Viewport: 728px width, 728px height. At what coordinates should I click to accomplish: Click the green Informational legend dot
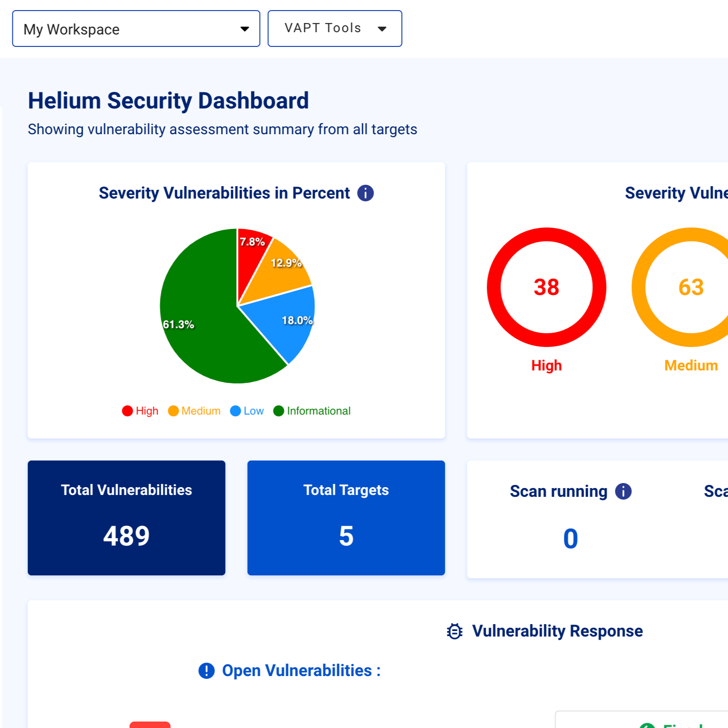[x=279, y=411]
